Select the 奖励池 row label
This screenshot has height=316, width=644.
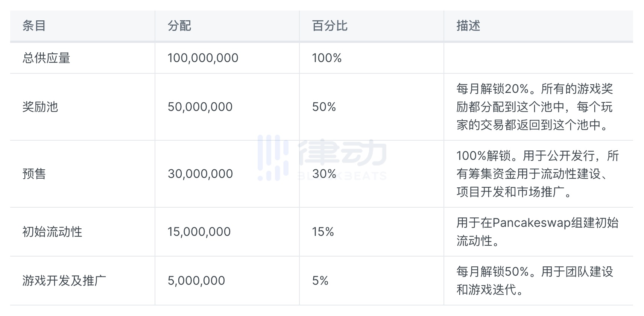pyautogui.click(x=40, y=107)
